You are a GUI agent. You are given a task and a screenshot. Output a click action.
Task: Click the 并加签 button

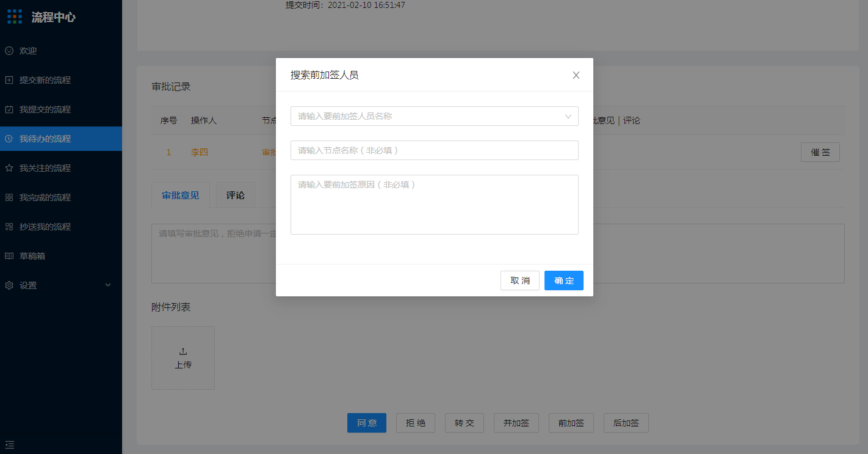click(516, 423)
